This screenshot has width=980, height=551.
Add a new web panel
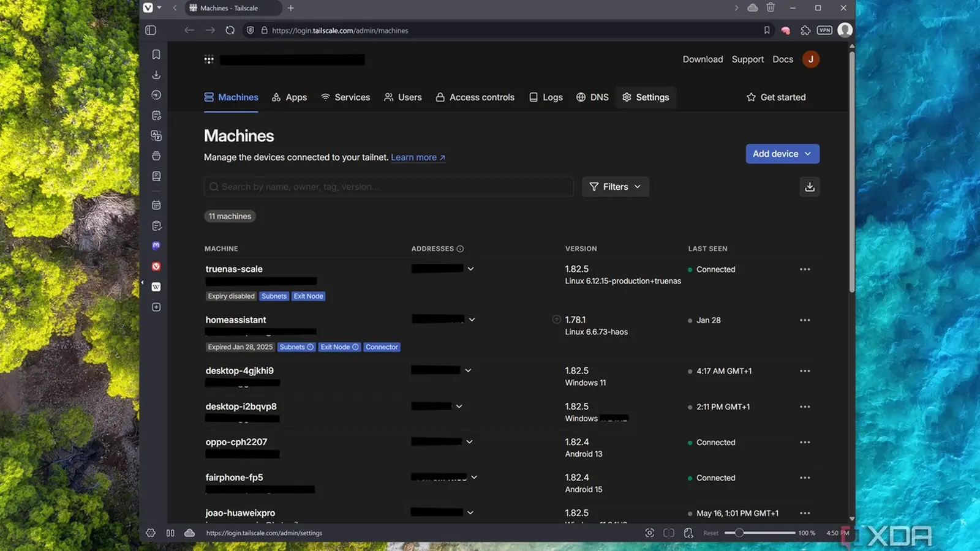156,307
